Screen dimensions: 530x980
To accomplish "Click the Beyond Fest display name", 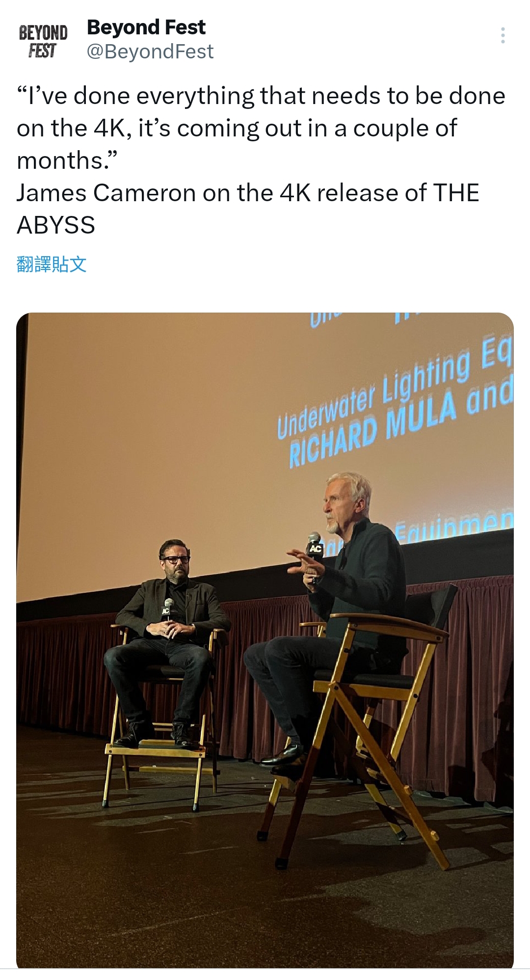I will point(146,27).
